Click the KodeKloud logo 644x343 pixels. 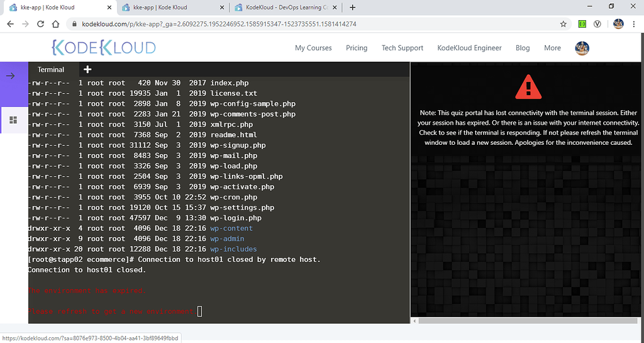(x=104, y=48)
